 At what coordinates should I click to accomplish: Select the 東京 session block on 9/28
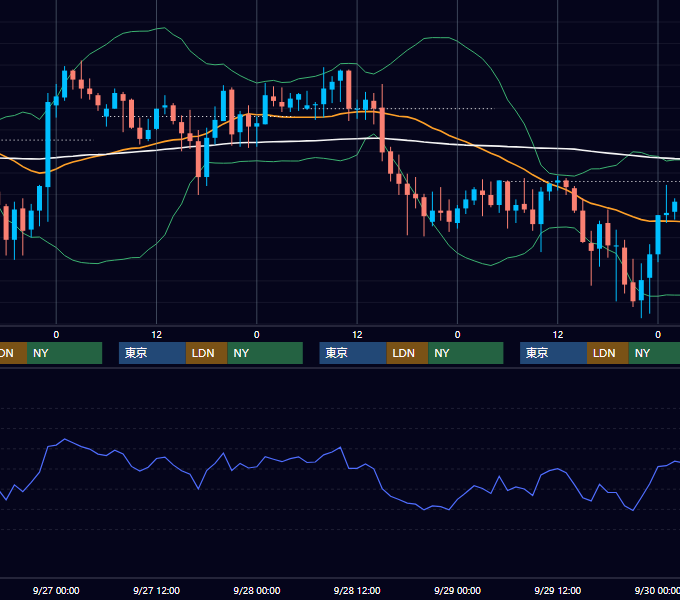[x=353, y=353]
